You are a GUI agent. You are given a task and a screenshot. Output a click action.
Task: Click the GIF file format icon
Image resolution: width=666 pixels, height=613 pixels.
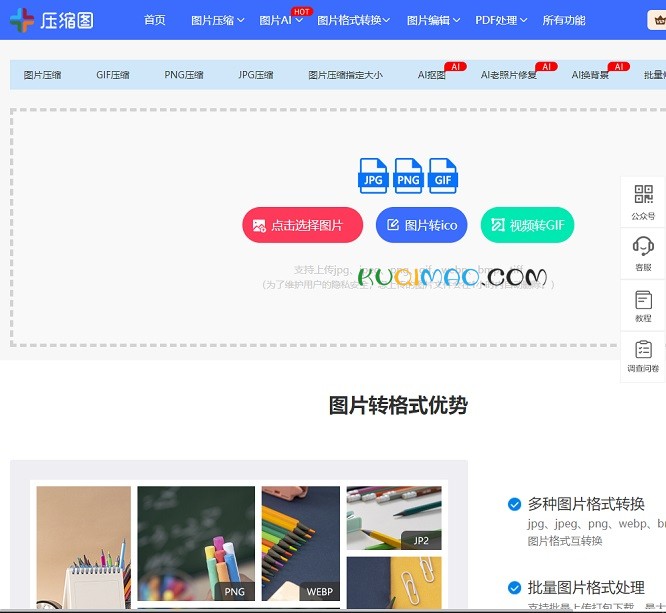443,176
